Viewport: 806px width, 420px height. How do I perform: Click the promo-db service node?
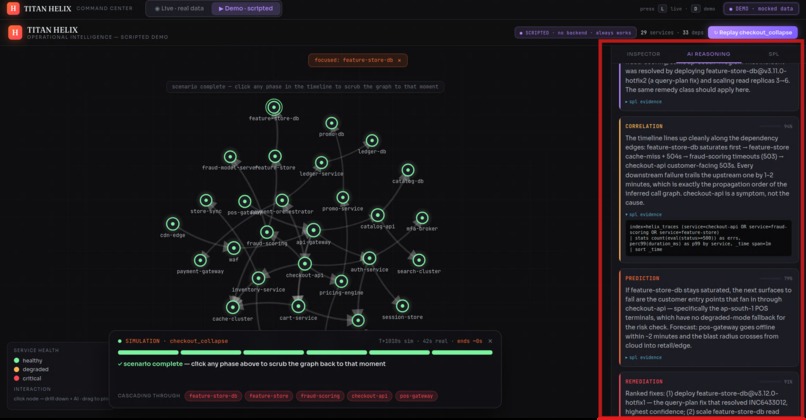click(332, 123)
